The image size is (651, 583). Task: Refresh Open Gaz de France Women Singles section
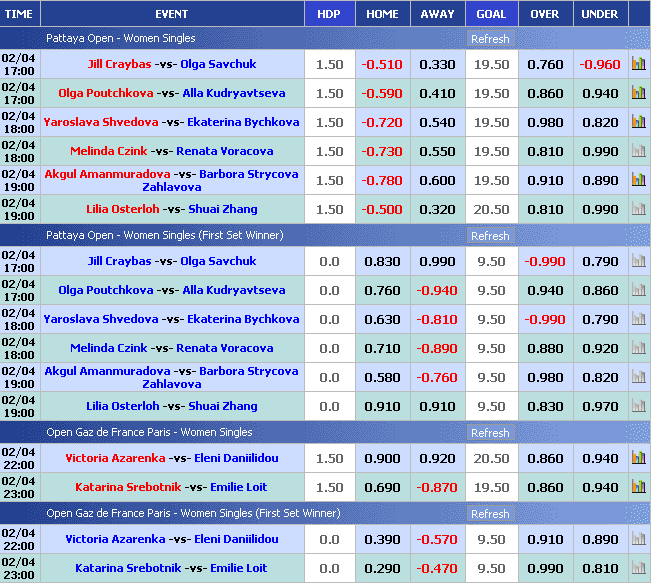pyautogui.click(x=490, y=433)
